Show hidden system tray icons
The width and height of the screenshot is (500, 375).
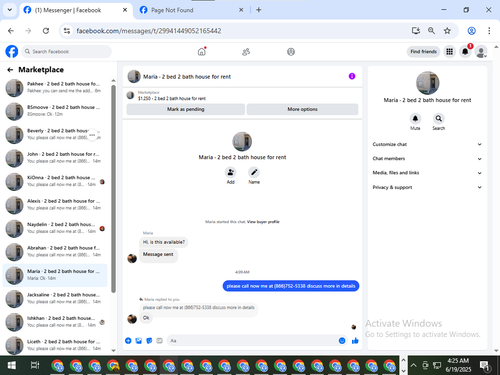[413, 365]
